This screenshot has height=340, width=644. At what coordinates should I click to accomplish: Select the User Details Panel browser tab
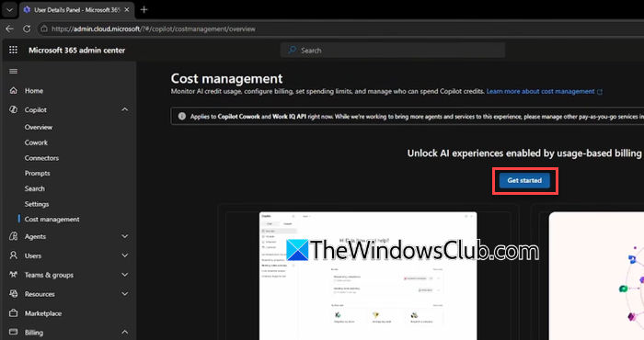click(x=76, y=10)
